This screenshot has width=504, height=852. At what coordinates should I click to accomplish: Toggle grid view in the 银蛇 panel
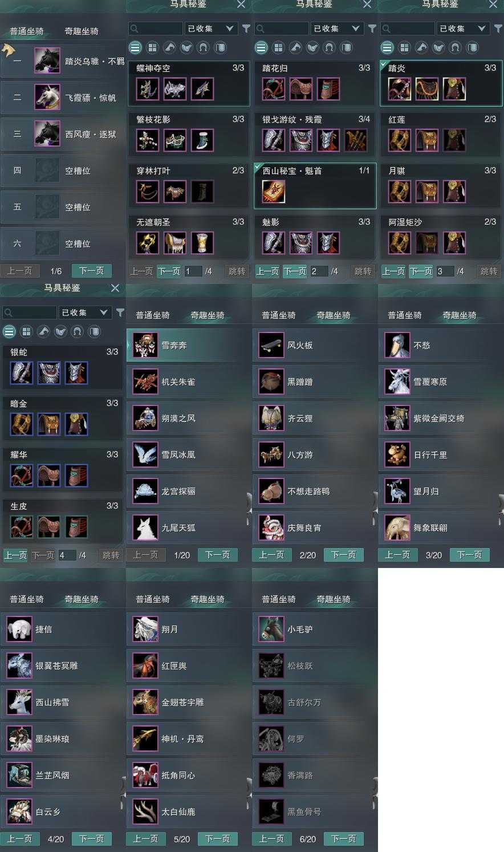(26, 331)
